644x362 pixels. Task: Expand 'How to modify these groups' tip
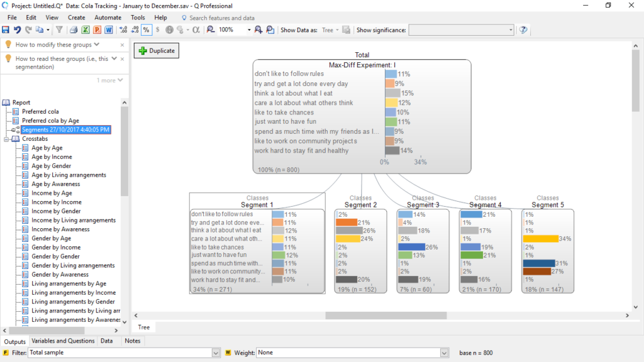[x=96, y=45]
